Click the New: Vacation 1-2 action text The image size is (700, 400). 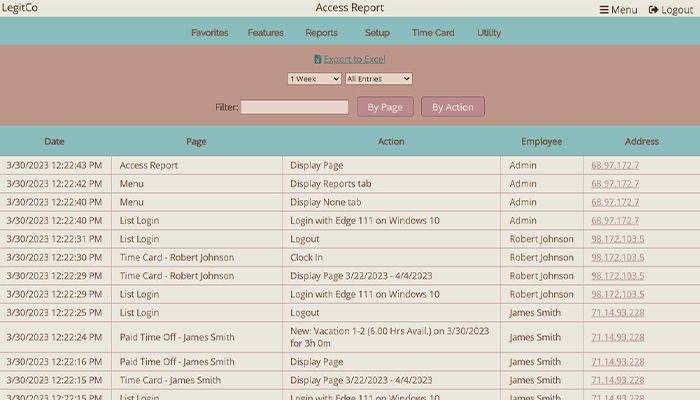click(x=390, y=337)
